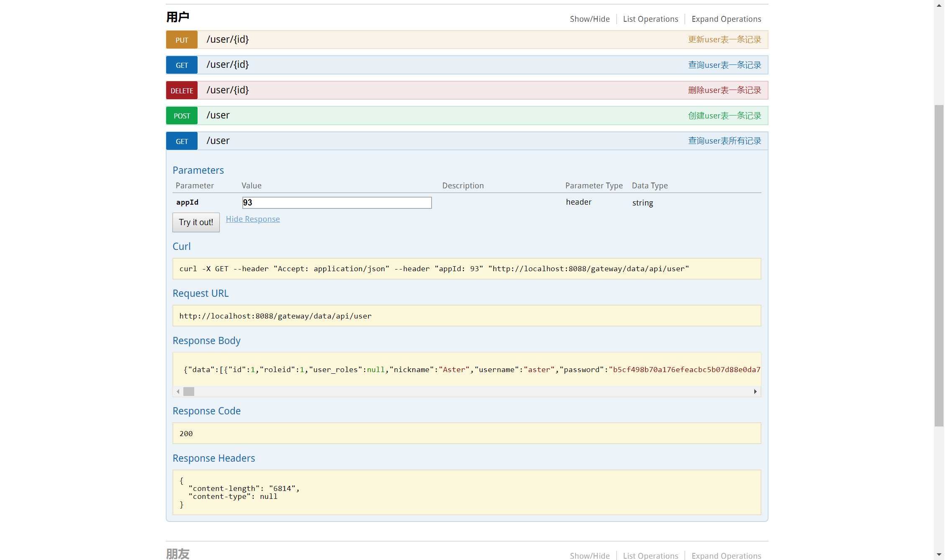Click the appId parameter name
This screenshot has height=560, width=946.
[x=187, y=202]
